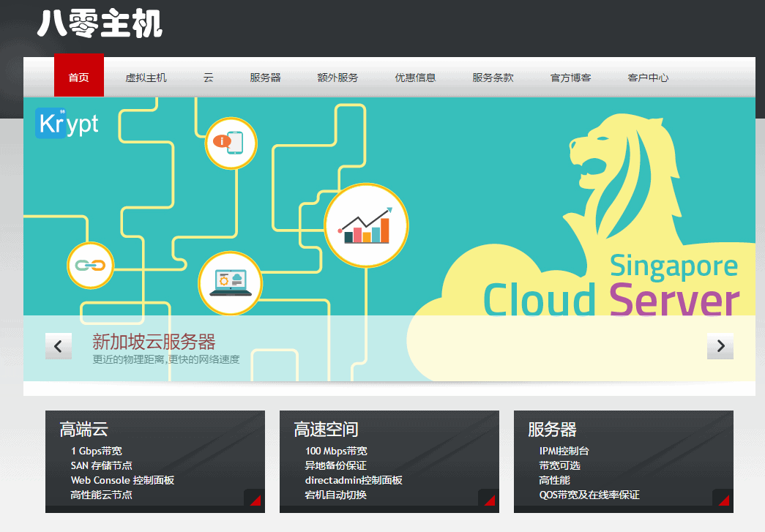Open the 首页 home tab
Image resolution: width=765 pixels, height=532 pixels.
[x=79, y=75]
